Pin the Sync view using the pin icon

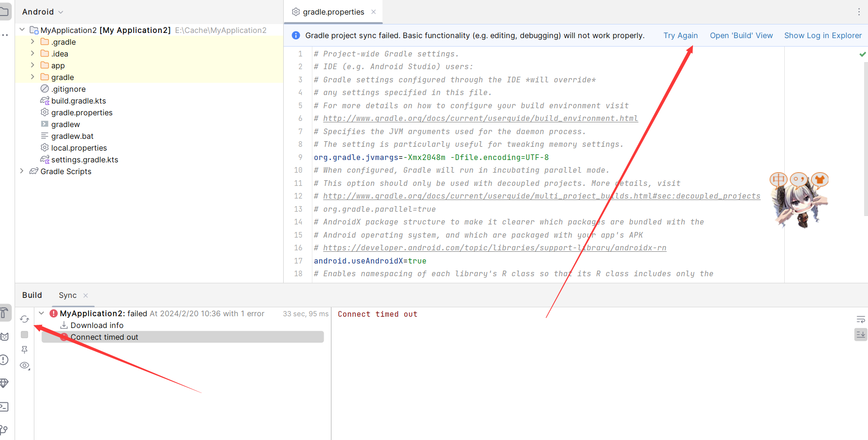[x=24, y=350]
